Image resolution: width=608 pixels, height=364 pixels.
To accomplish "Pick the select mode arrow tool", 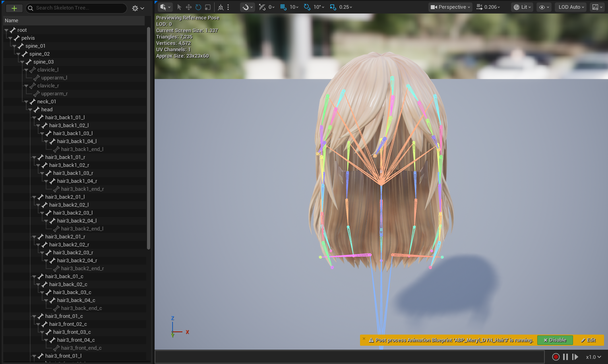I will (179, 7).
